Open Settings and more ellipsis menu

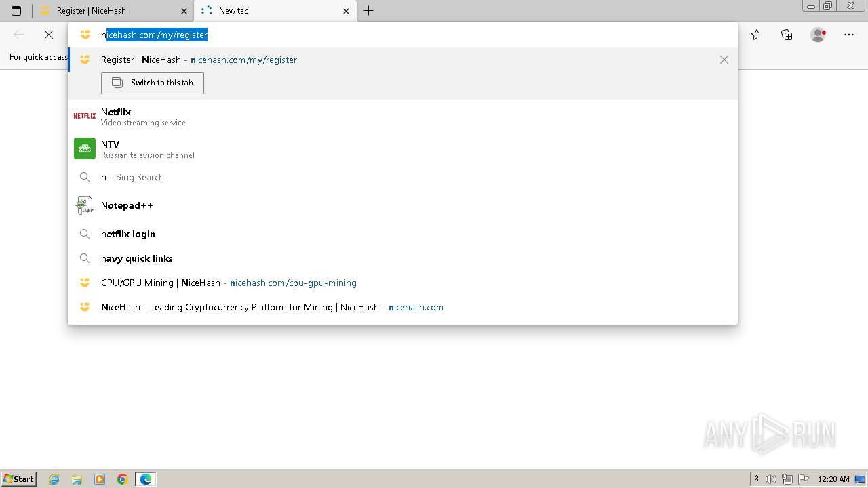[849, 35]
